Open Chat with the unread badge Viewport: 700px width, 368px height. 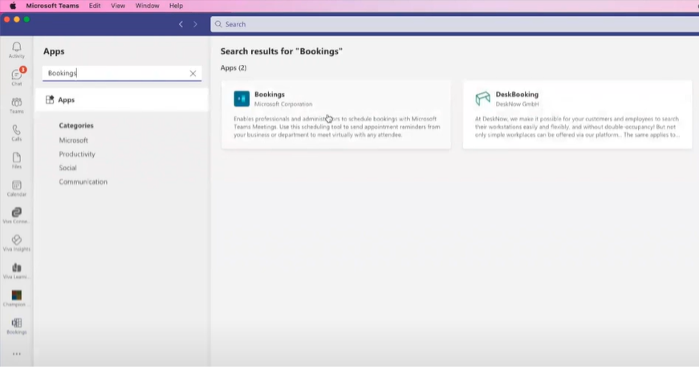[x=17, y=77]
